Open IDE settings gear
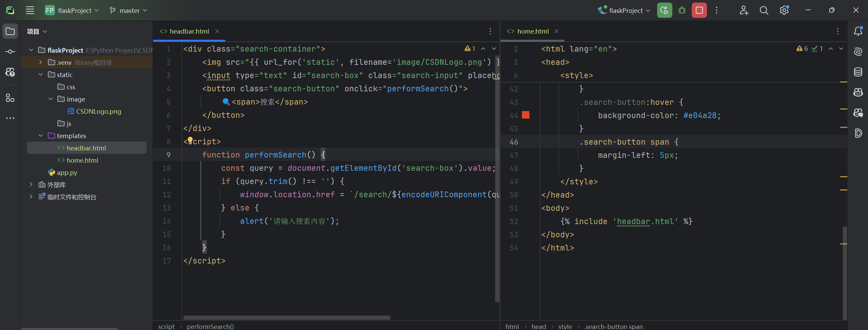Image resolution: width=868 pixels, height=330 pixels. [784, 10]
